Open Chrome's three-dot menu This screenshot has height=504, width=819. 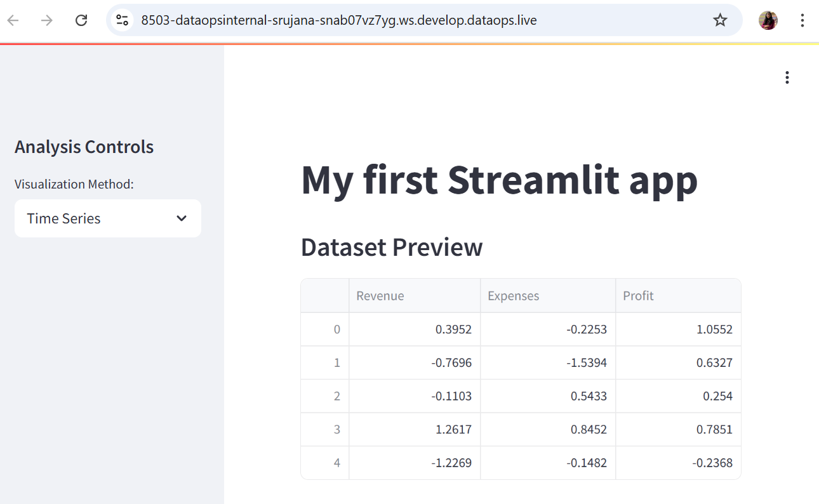coord(802,20)
